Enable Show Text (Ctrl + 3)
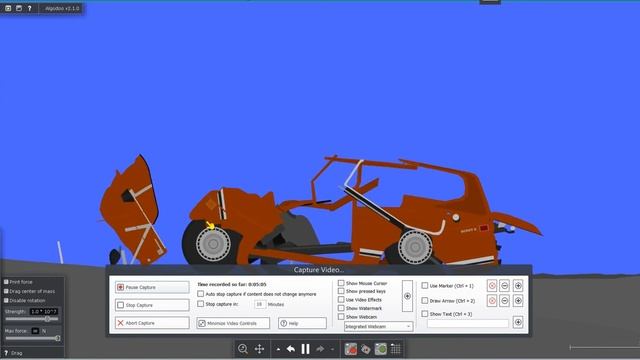The image size is (640, 360). click(424, 314)
